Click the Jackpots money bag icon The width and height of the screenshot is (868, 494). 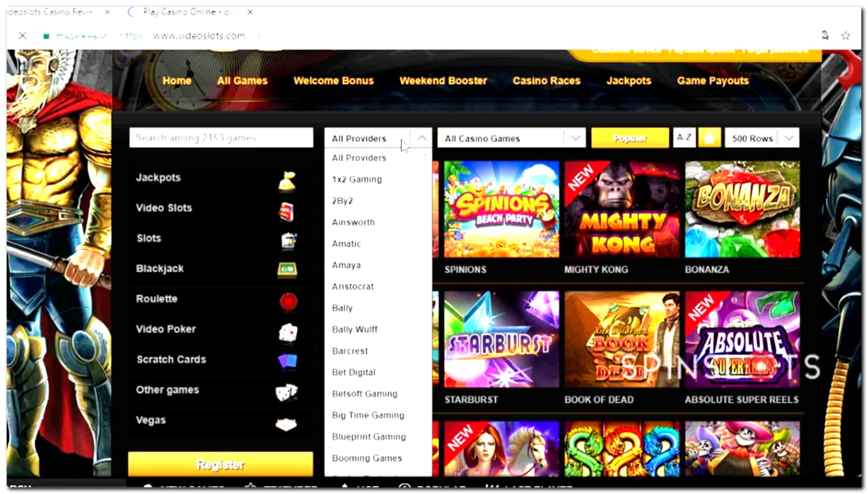pos(287,181)
